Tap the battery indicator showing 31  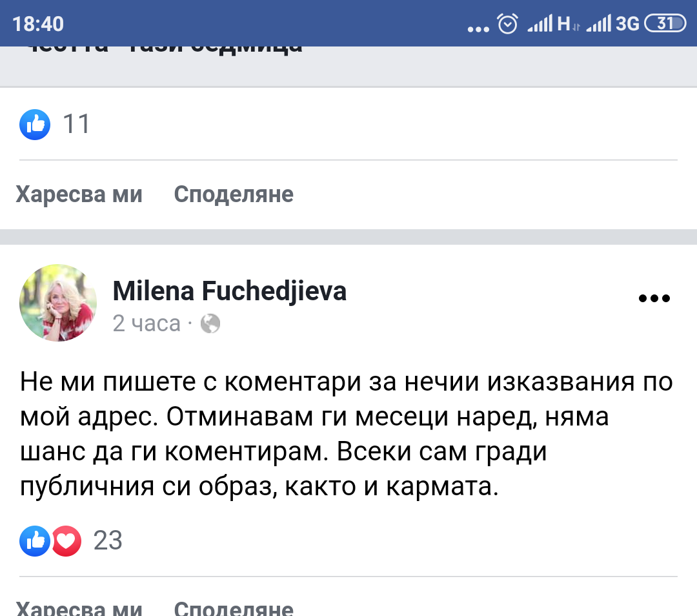click(x=664, y=24)
